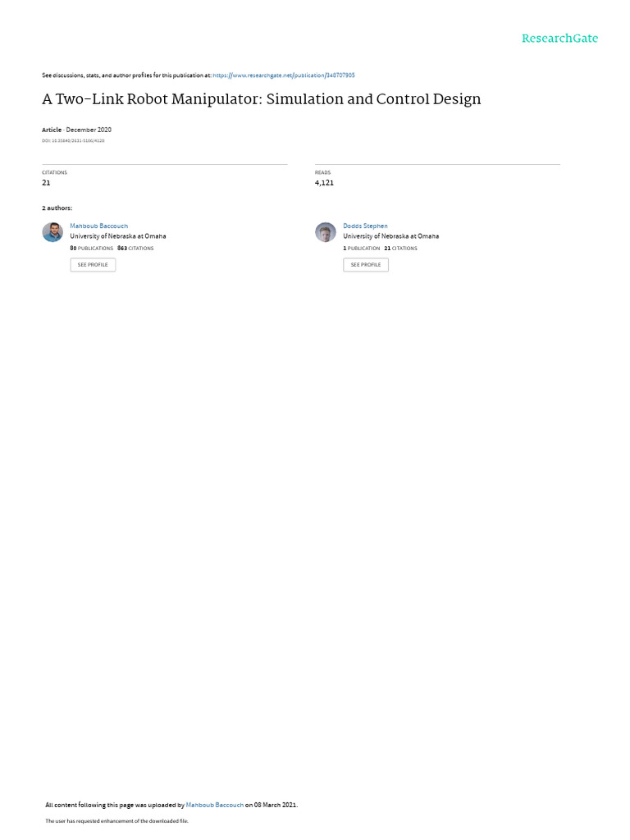Click the Article December 2020 label
The image size is (630, 840).
[76, 130]
